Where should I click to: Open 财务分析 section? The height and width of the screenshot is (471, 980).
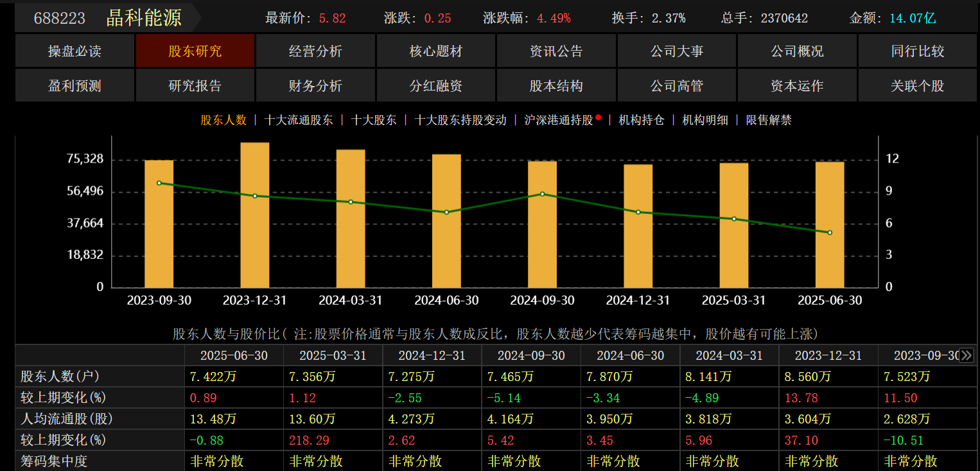coord(315,85)
